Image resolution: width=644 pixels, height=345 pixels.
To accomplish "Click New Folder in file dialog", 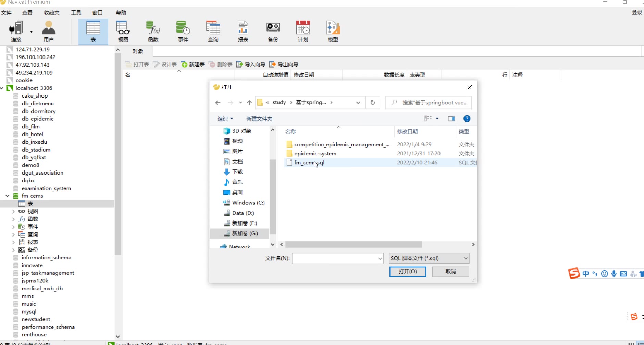I will 259,119.
